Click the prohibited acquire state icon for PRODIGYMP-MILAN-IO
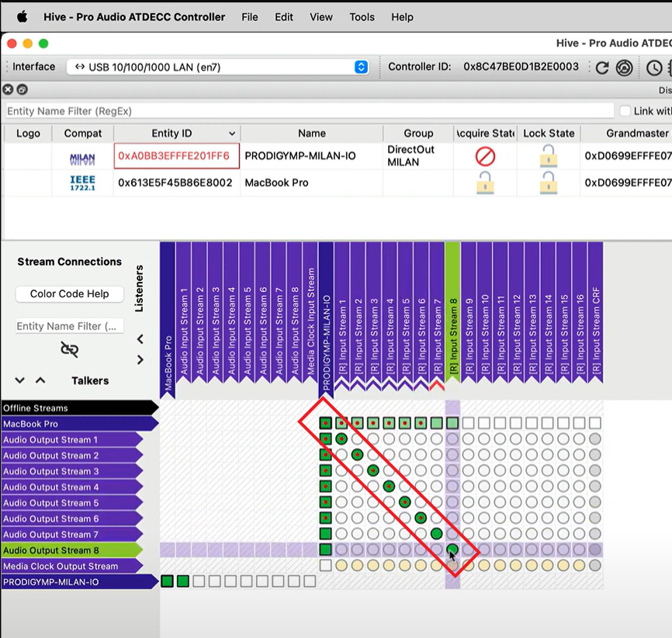Screen dimensions: 672x638 [485, 156]
